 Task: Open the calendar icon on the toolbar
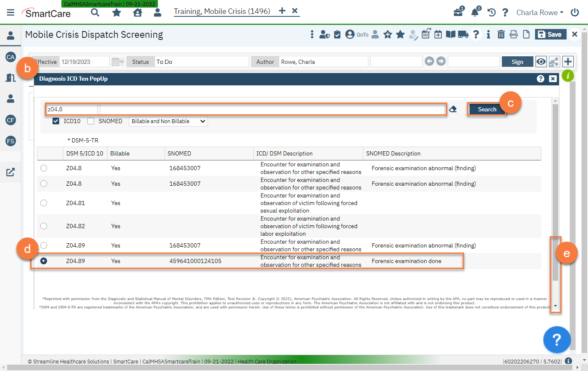pos(438,34)
